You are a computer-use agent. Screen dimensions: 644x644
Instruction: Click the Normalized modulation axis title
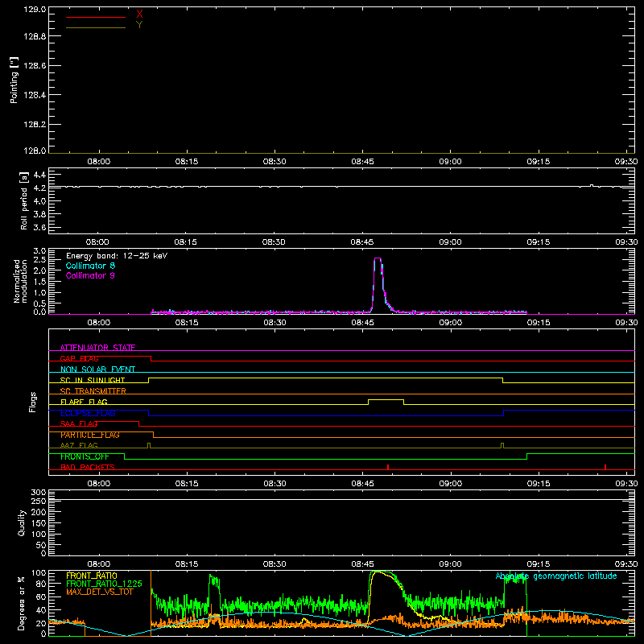(x=19, y=281)
